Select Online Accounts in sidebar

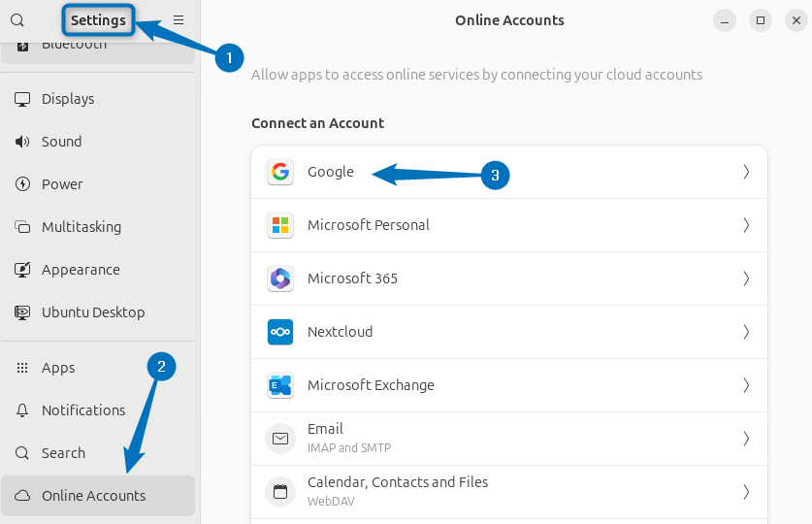(98, 496)
